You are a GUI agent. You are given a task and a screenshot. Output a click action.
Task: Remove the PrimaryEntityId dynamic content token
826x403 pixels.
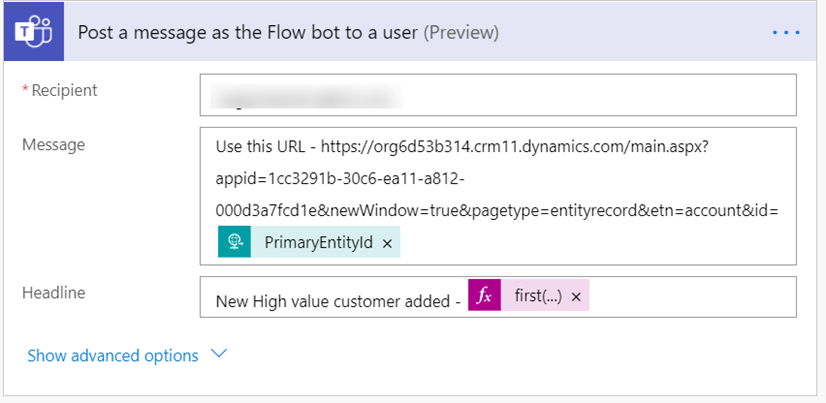pos(387,243)
